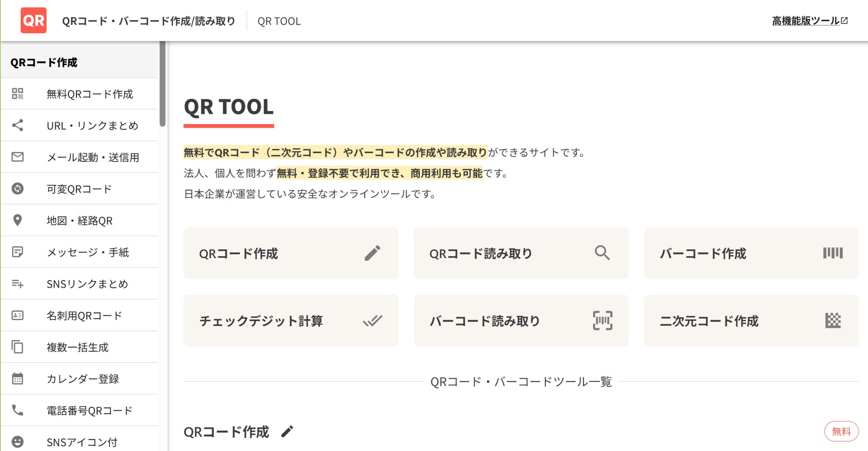Image resolution: width=868 pixels, height=451 pixels.
Task: Click the calendar icon beside カレンダー登録
Action: point(17,378)
